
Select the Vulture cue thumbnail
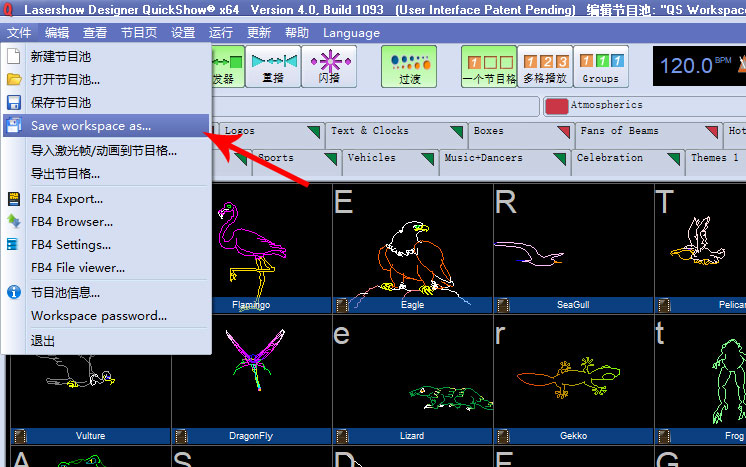[90, 399]
